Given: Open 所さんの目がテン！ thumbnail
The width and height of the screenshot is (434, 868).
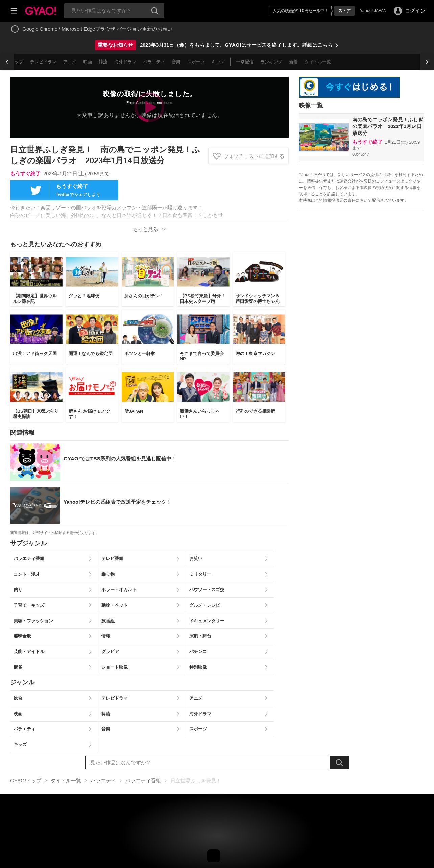Looking at the screenshot, I should pos(148,272).
